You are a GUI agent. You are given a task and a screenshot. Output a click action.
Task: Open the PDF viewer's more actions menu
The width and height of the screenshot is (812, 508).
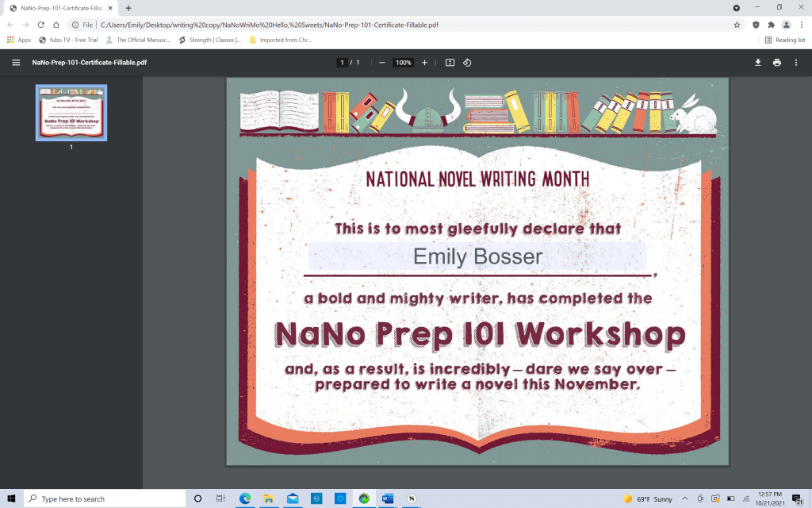tap(796, 62)
